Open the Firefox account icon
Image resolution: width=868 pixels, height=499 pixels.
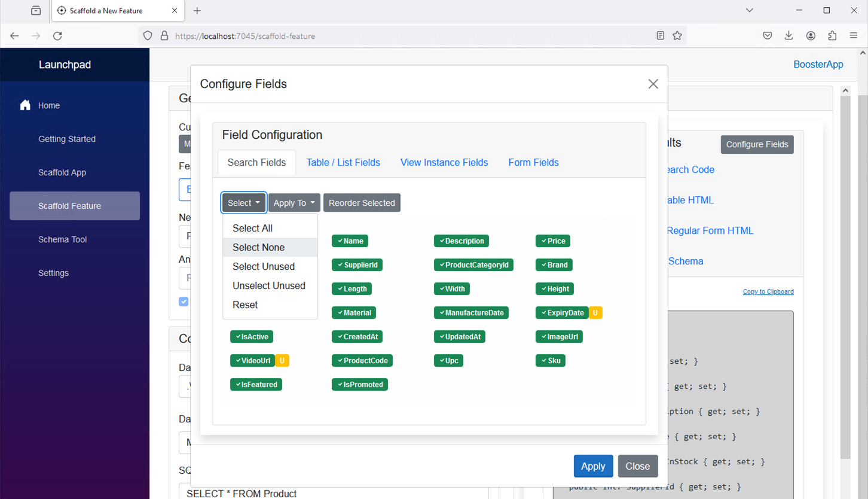(811, 36)
